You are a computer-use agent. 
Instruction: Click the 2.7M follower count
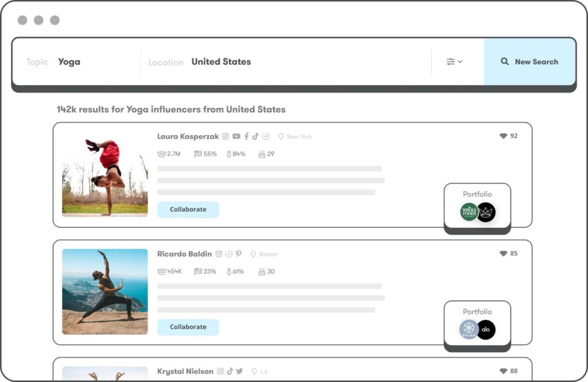point(173,154)
